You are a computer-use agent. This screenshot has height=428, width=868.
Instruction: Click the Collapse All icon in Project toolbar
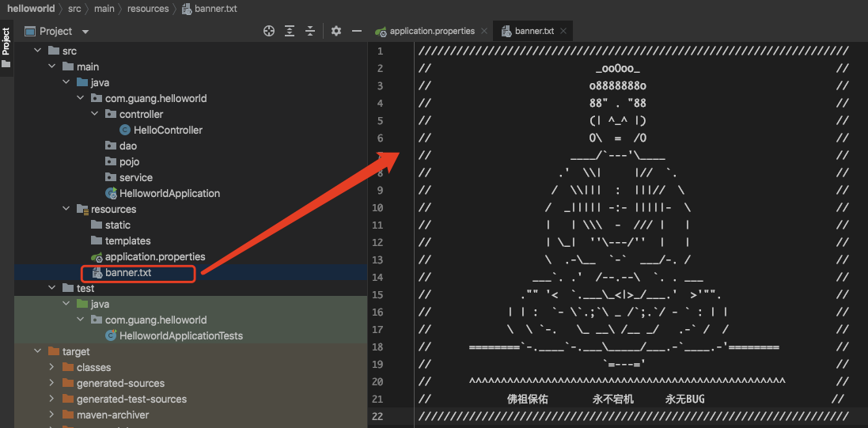click(x=310, y=31)
